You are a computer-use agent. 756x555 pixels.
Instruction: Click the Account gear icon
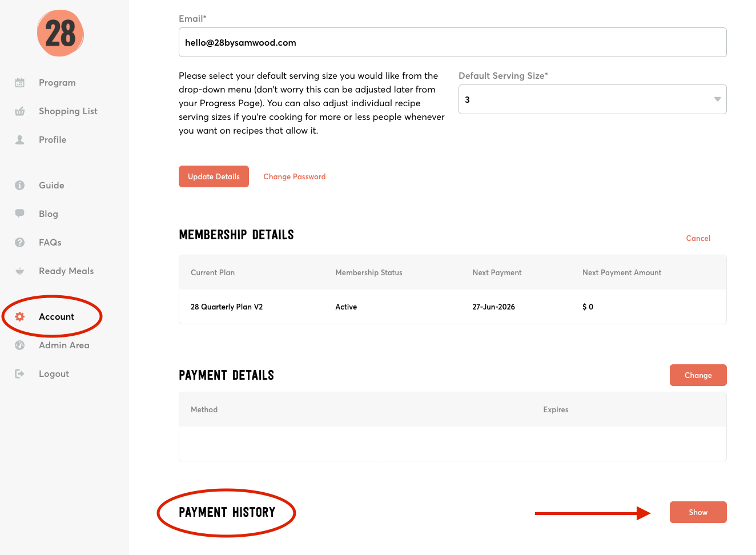[19, 317]
